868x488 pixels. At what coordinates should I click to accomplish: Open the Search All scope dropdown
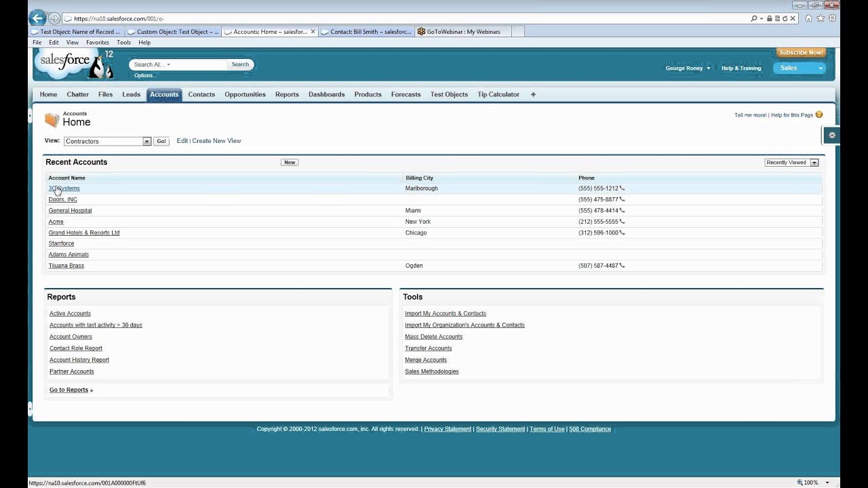[168, 65]
